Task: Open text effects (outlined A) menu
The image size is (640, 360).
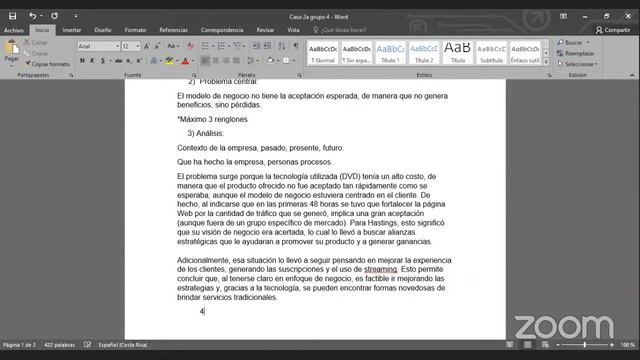Action: [154, 61]
